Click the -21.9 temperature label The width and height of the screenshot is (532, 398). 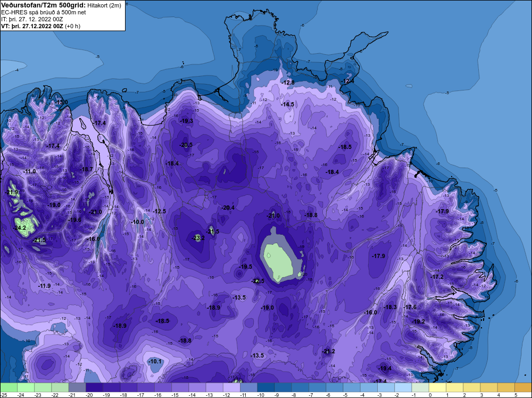[12, 193]
